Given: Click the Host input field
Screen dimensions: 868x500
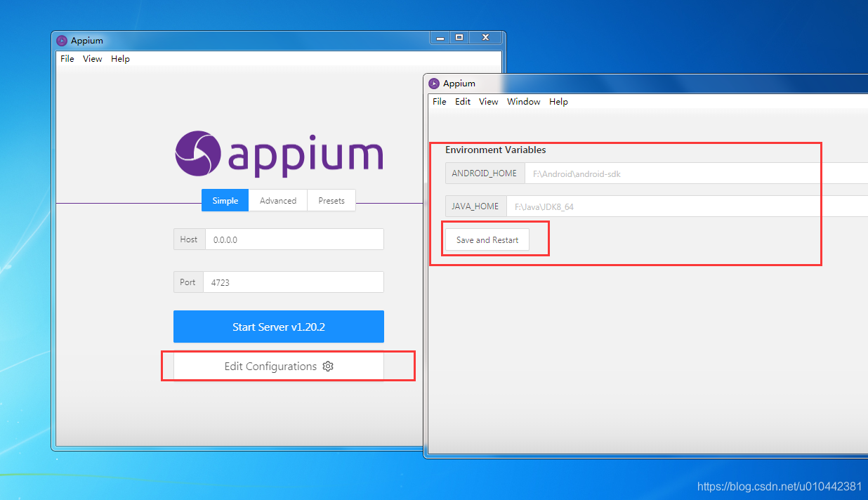Looking at the screenshot, I should click(294, 239).
